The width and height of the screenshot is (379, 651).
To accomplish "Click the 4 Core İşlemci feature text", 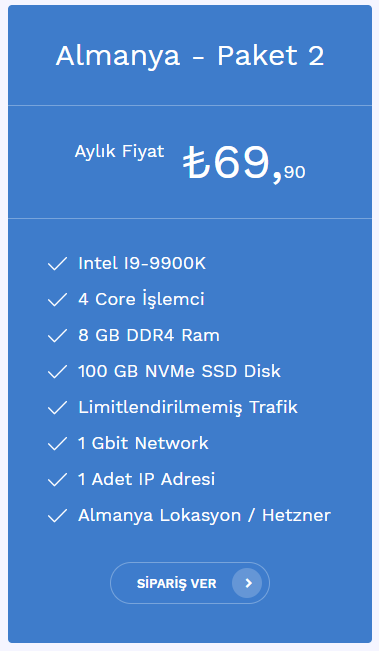I will pos(142,299).
